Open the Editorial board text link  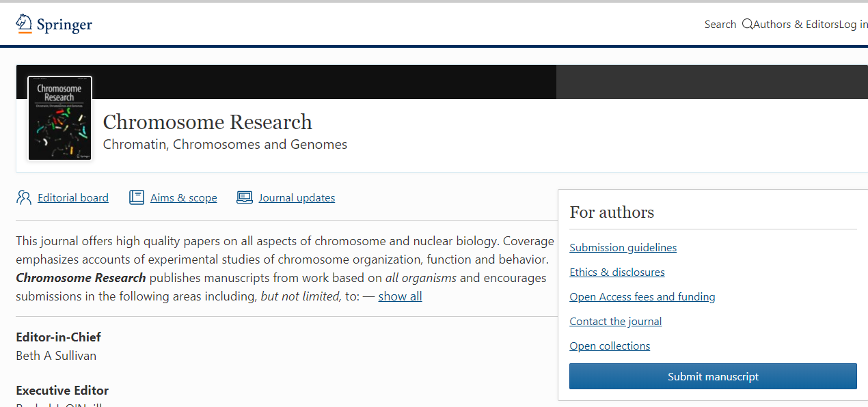pyautogui.click(x=73, y=198)
